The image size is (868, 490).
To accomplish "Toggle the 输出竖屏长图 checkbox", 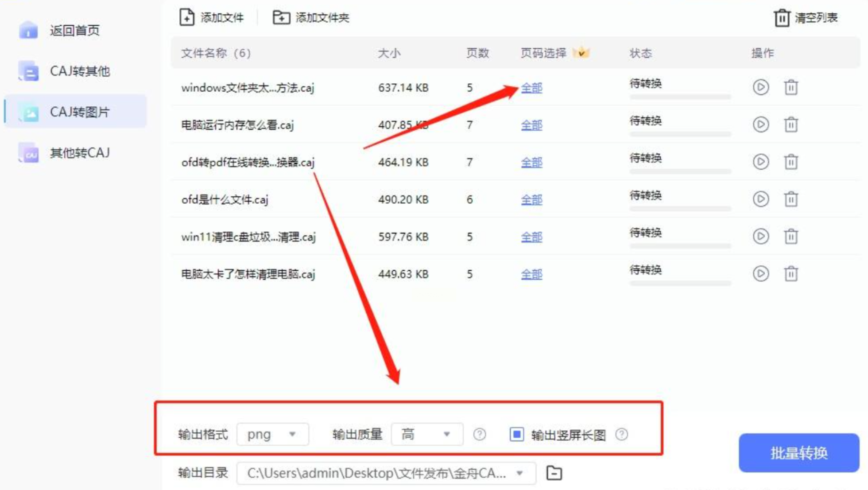I will (x=516, y=434).
